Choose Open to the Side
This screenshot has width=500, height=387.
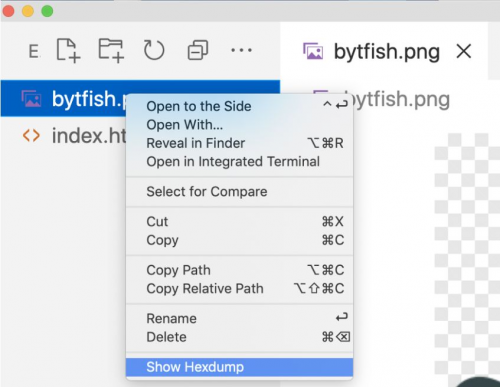239,106
